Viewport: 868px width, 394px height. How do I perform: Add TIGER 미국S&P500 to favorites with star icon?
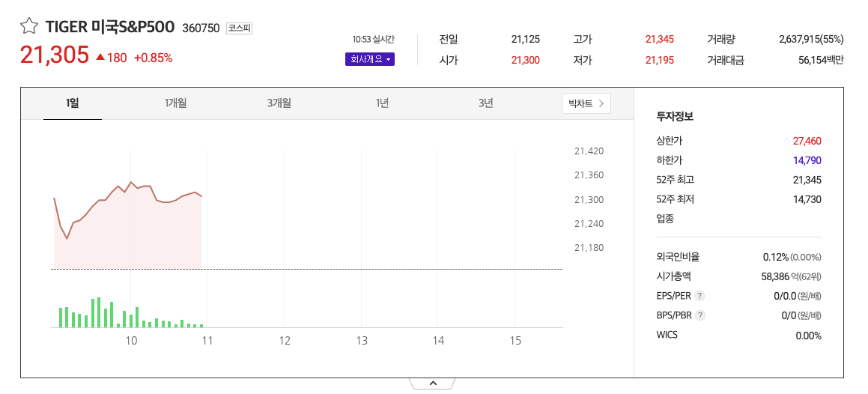coord(28,26)
